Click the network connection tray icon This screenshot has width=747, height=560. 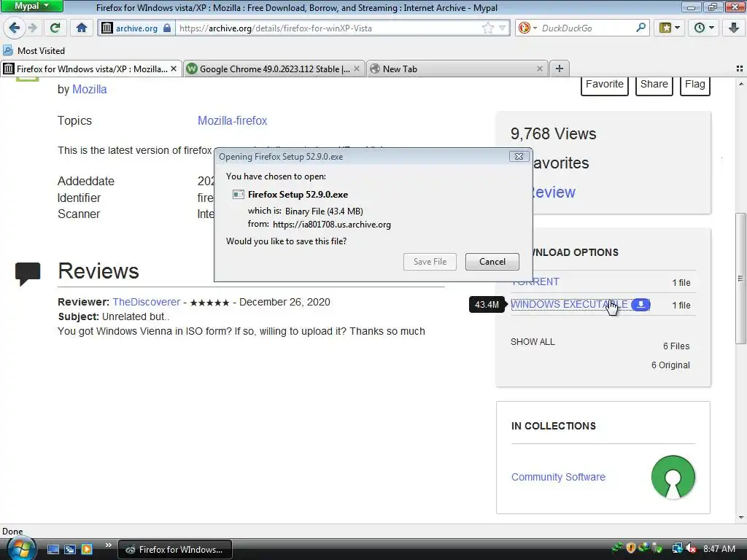[x=677, y=548]
